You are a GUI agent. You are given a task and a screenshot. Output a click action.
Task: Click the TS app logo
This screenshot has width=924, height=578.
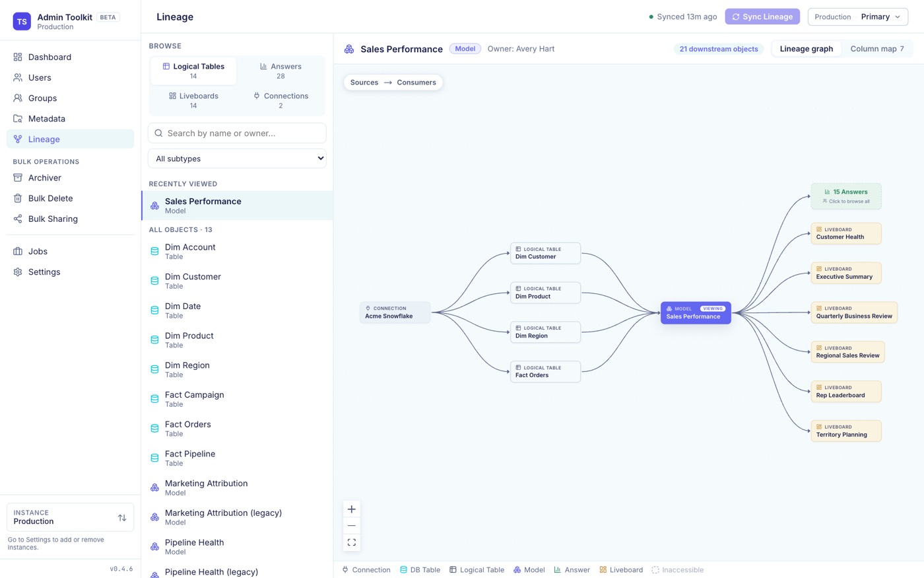point(22,22)
